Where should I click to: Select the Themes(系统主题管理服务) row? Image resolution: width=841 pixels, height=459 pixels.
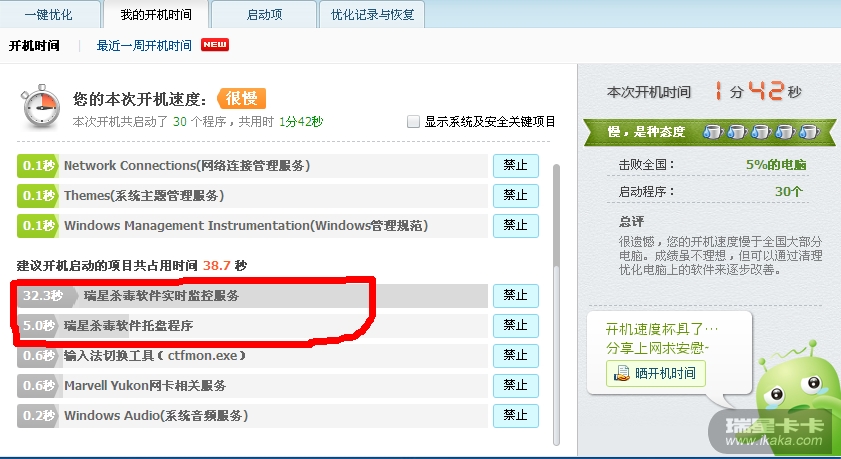pyautogui.click(x=252, y=196)
